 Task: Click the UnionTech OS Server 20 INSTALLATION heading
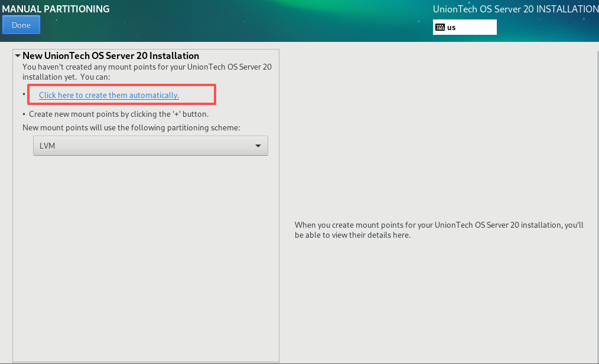(516, 9)
